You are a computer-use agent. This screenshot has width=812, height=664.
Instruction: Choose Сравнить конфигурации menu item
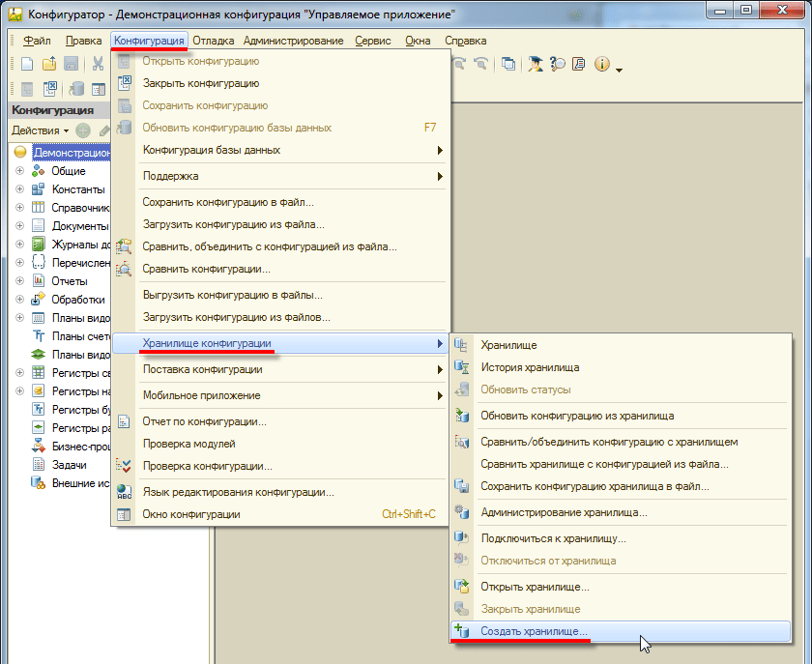[x=279, y=270]
